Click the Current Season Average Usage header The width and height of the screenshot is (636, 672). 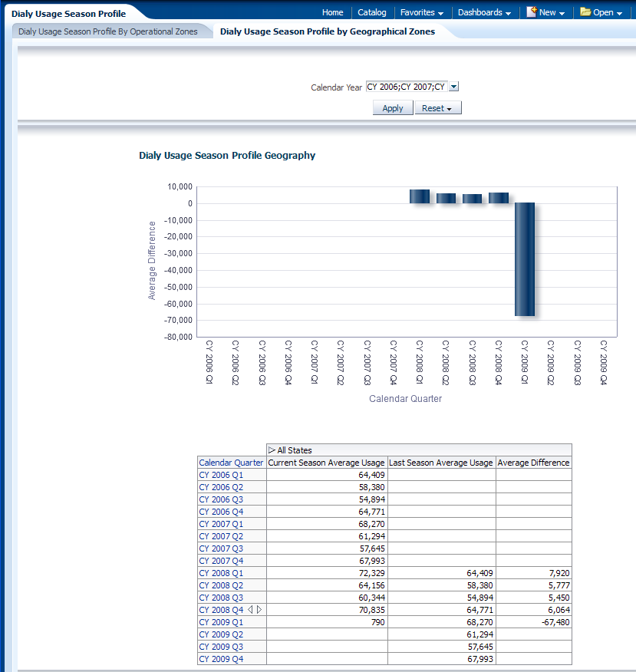(x=327, y=463)
